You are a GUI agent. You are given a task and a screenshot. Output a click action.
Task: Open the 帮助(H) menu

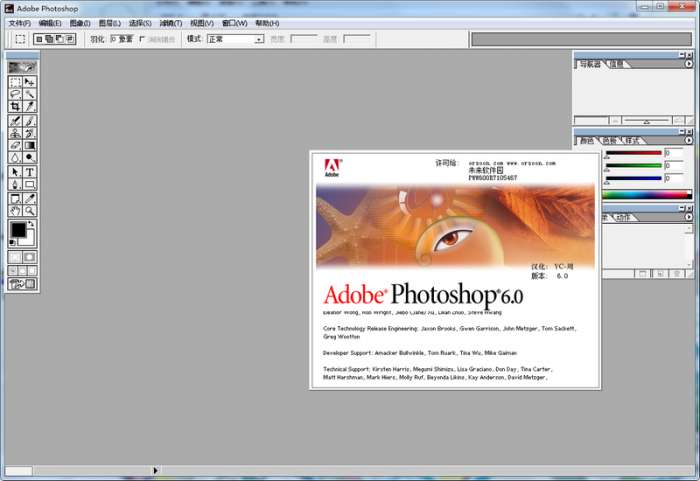pos(267,23)
